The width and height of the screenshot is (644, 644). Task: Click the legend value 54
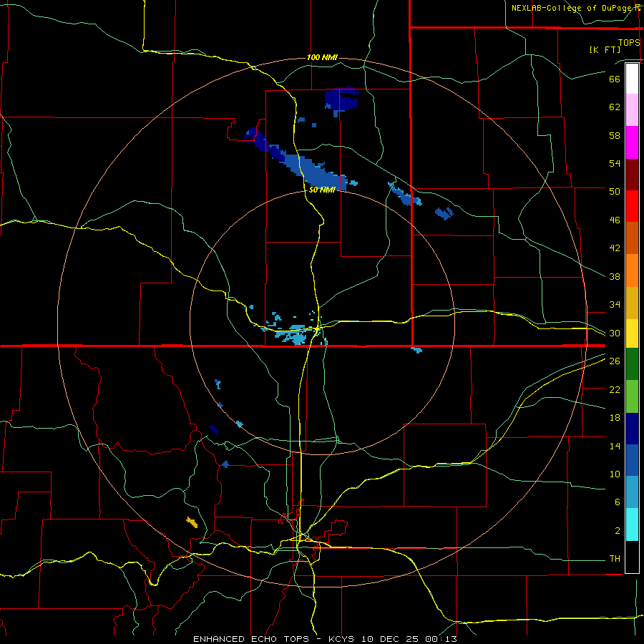[x=615, y=163]
